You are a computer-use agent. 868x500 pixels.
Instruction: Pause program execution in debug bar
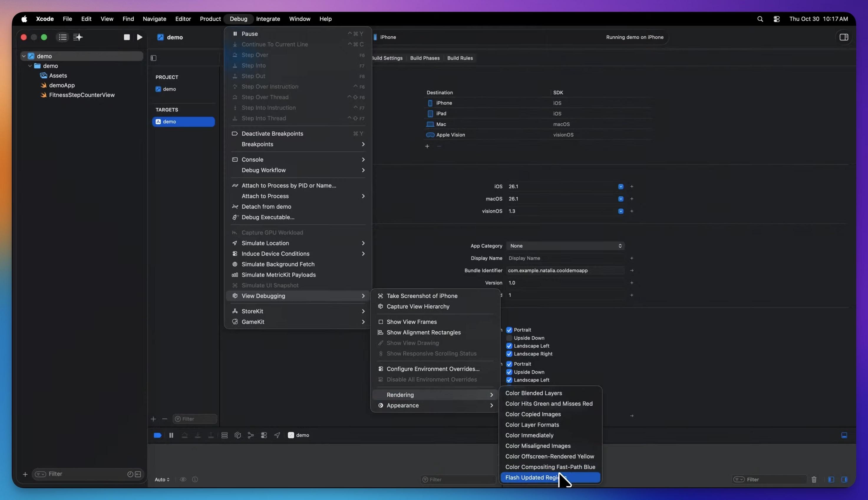point(171,435)
